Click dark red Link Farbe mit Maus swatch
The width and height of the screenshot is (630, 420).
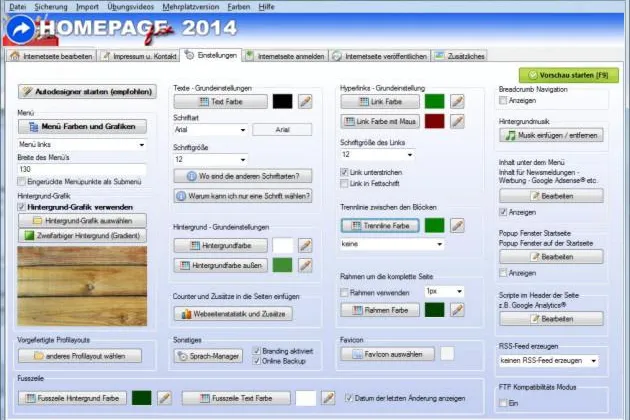[435, 121]
